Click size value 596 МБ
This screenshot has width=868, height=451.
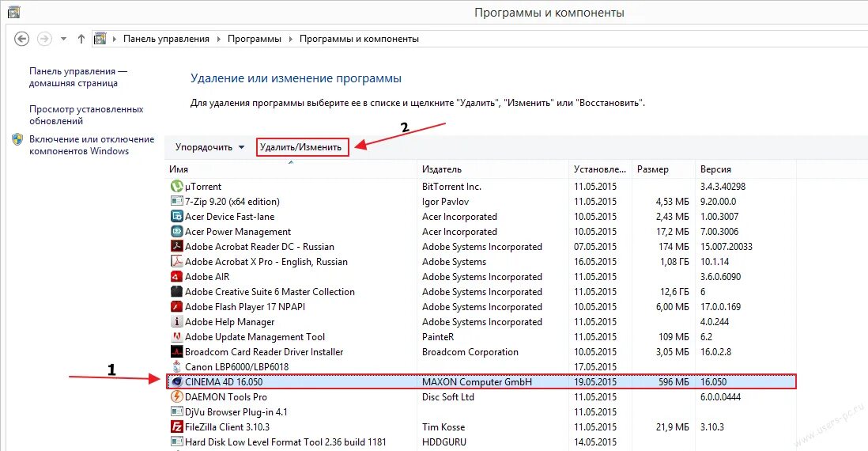[x=674, y=381]
